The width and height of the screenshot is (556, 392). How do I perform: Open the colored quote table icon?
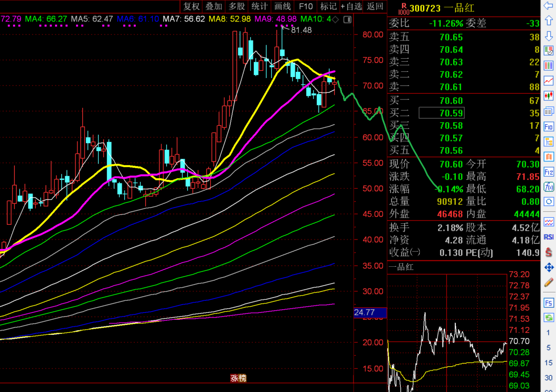[549, 66]
